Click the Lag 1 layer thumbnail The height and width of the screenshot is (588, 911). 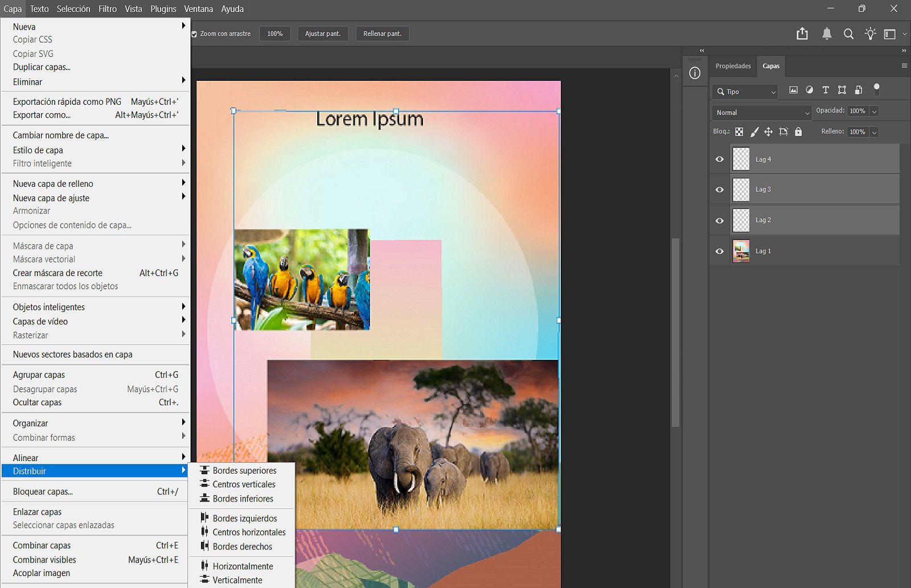pos(741,250)
